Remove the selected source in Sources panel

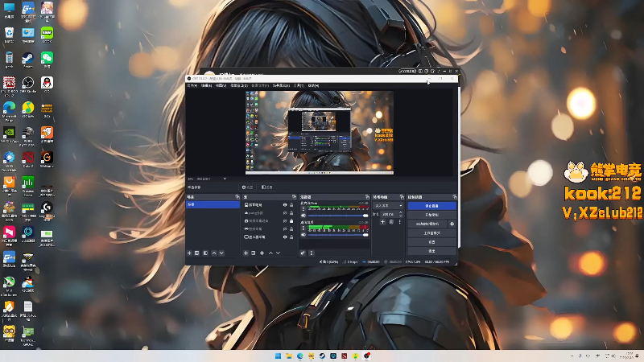[x=253, y=253]
